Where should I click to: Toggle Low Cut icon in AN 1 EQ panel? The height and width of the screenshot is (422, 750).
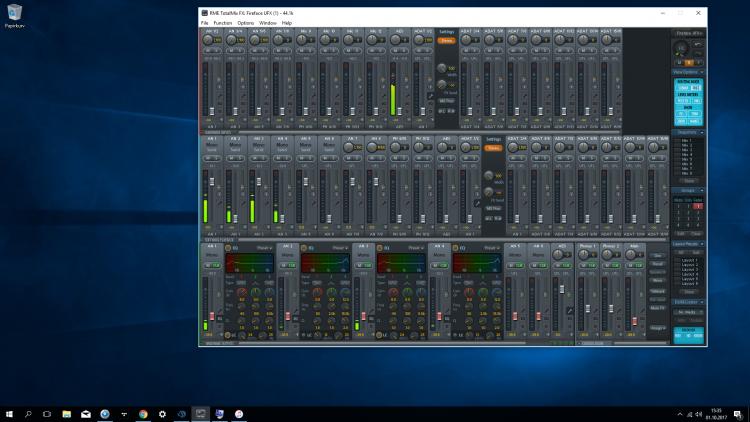pos(228,335)
